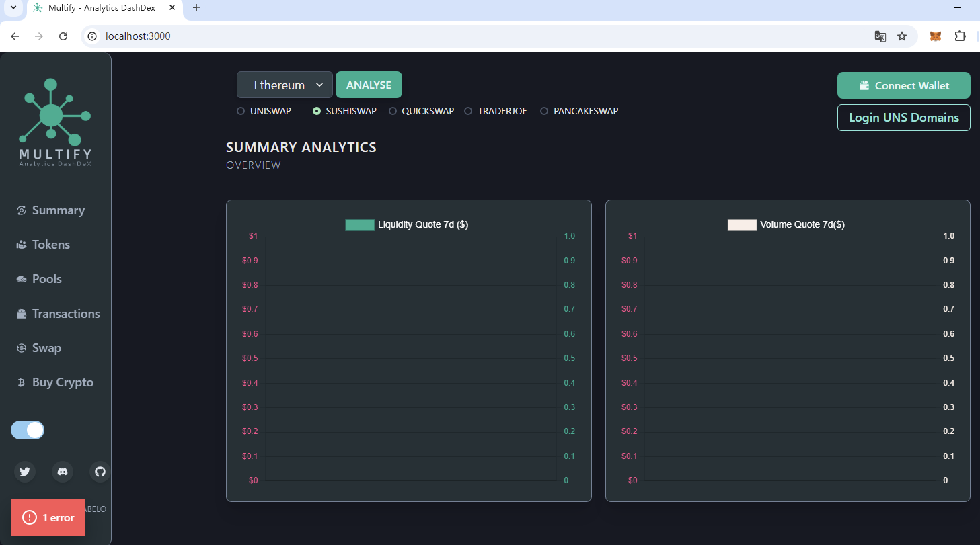980x545 pixels.
Task: Go forward in browser history
Action: [x=39, y=36]
